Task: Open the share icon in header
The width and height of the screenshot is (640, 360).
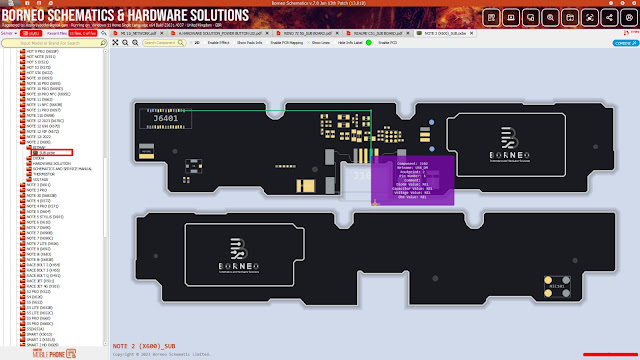Action: 609,18
